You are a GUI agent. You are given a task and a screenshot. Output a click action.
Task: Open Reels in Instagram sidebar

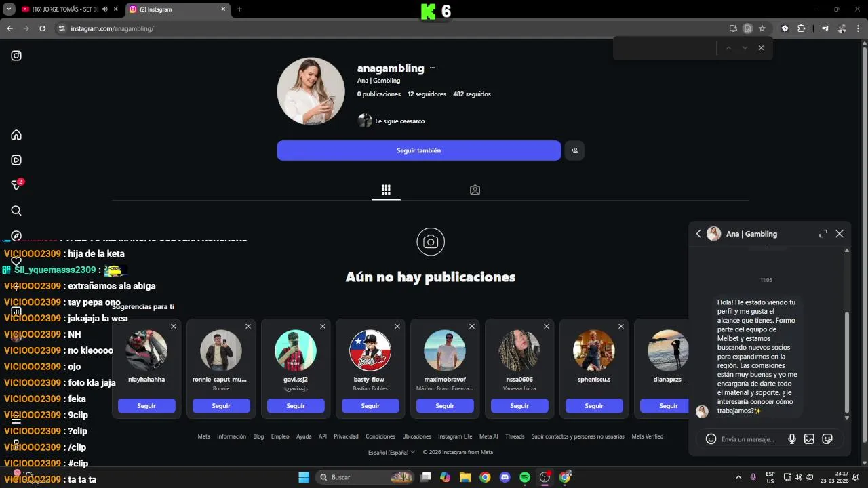coord(16,160)
